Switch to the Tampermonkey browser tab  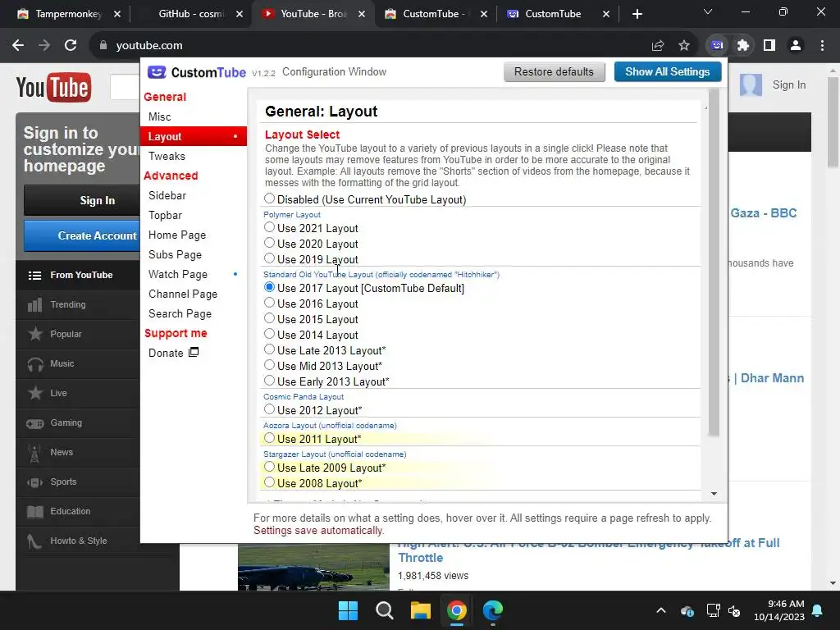click(x=68, y=14)
